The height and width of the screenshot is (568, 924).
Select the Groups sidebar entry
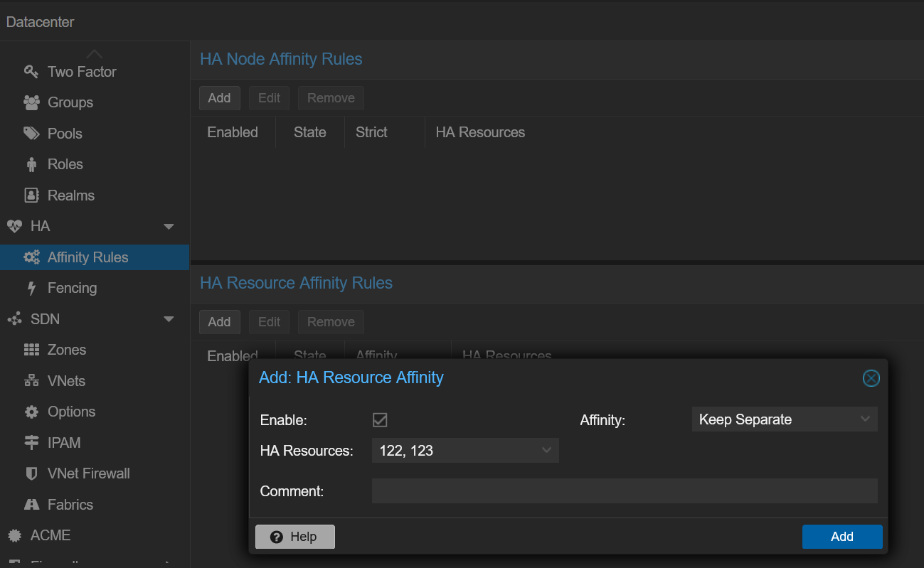[70, 102]
